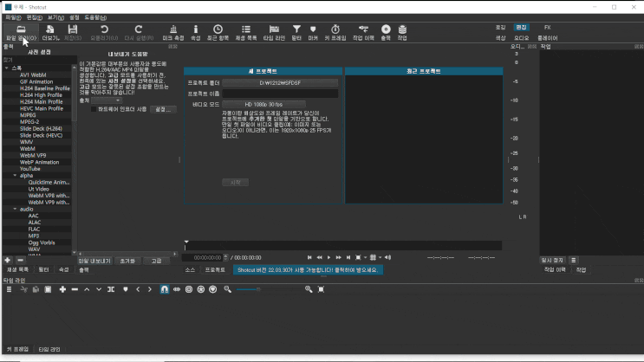Click the timeline zoom in magnifier
This screenshot has height=362, width=644.
(x=309, y=289)
